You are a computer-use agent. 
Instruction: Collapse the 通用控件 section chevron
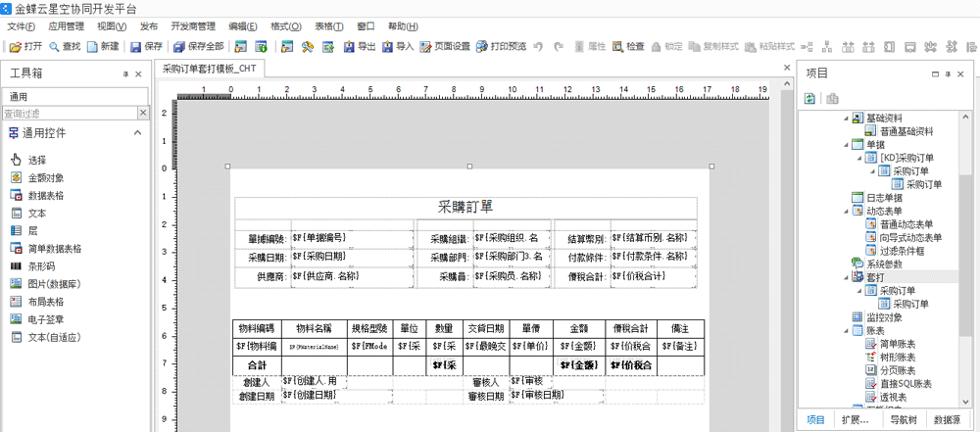pyautogui.click(x=138, y=132)
